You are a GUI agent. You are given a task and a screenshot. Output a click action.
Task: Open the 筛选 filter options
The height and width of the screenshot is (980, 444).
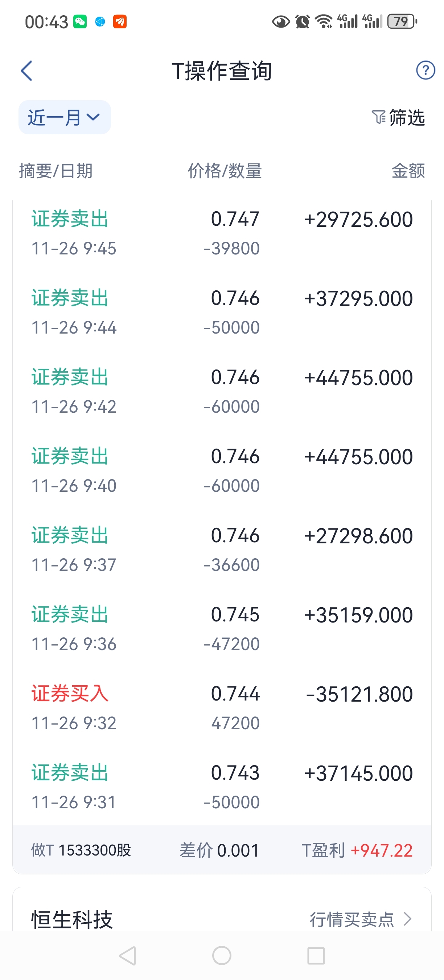point(398,117)
